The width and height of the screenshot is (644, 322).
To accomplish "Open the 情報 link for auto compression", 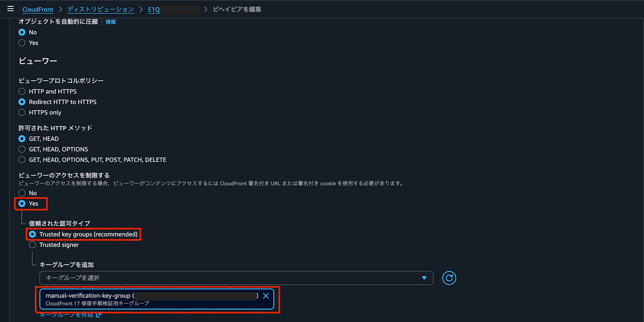I will click(110, 22).
